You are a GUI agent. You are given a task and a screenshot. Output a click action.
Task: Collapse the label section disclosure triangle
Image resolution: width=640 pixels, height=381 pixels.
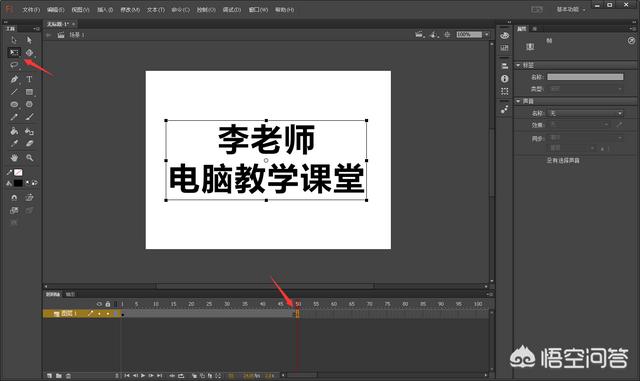pos(518,65)
